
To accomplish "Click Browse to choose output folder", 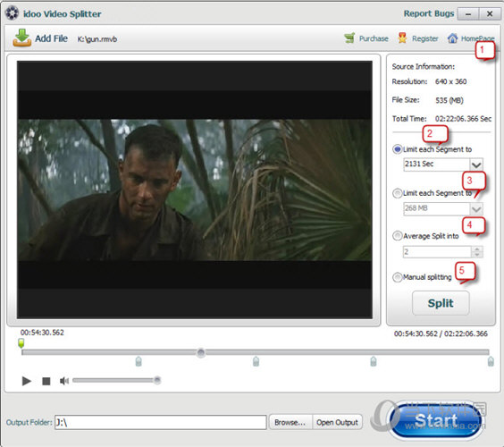I will tap(290, 422).
